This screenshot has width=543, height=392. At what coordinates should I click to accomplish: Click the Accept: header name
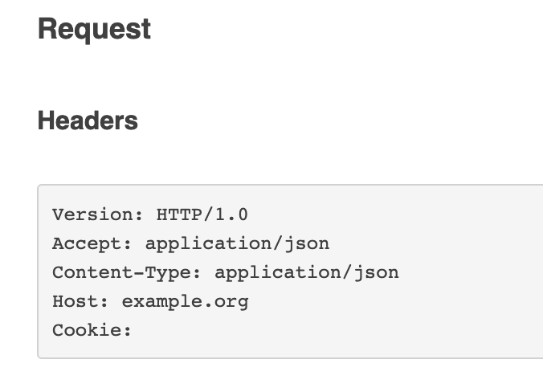point(92,243)
